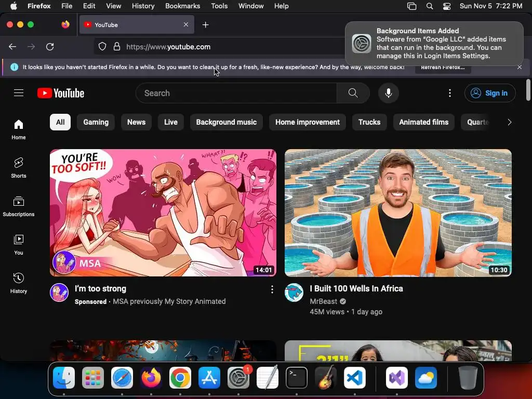
Task: Open the I'm too strong video title
Action: (100, 289)
